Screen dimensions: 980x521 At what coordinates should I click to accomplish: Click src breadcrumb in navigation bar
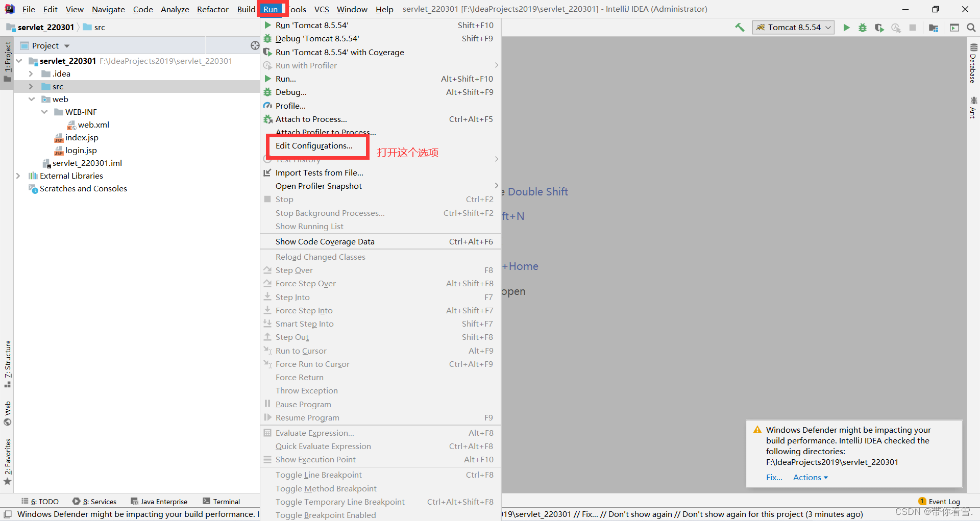94,27
